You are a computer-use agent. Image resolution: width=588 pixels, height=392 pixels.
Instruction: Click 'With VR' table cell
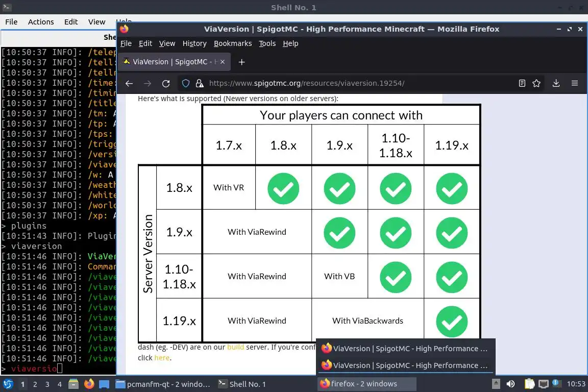point(229,187)
